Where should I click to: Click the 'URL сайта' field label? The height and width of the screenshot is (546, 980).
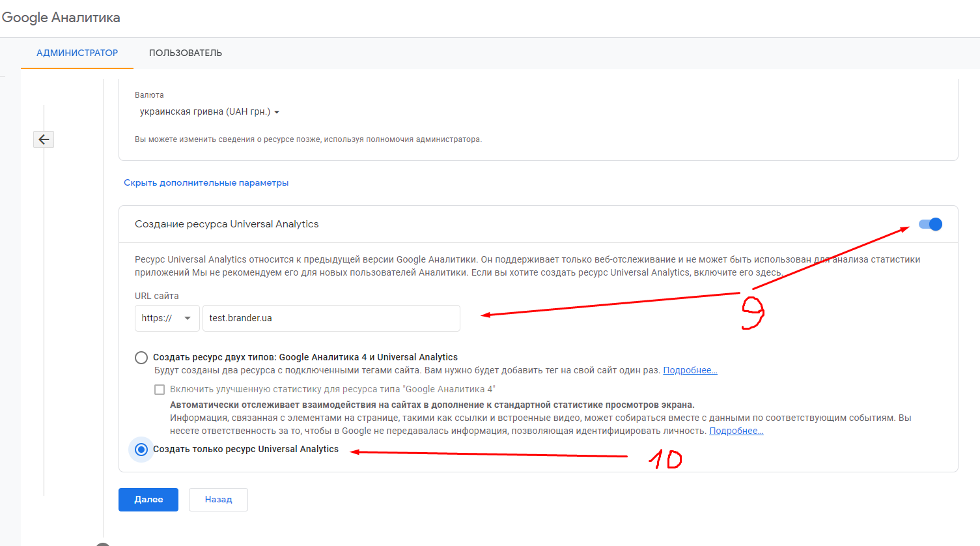[x=156, y=296]
